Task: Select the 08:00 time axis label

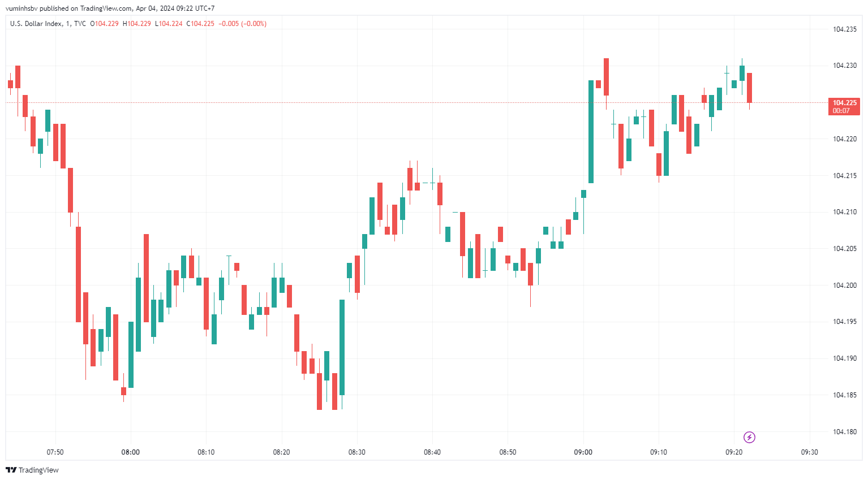Action: (x=131, y=452)
